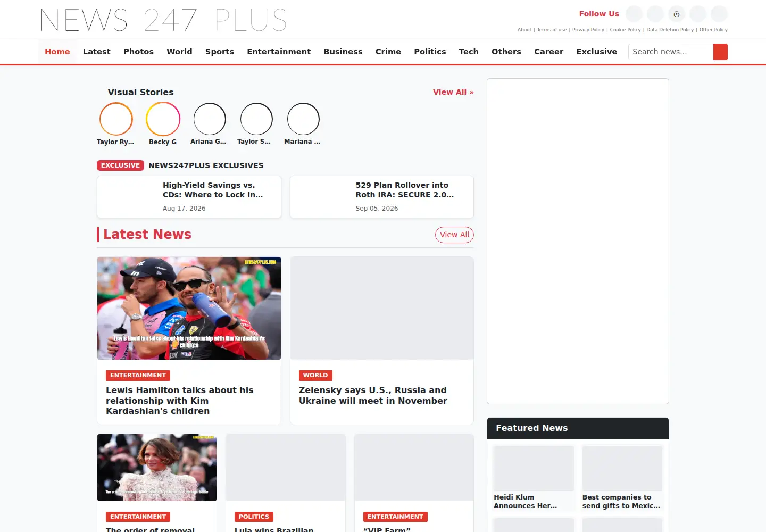
Task: Open the Heidi Klum Announces Her... featured story
Action: 534,478
